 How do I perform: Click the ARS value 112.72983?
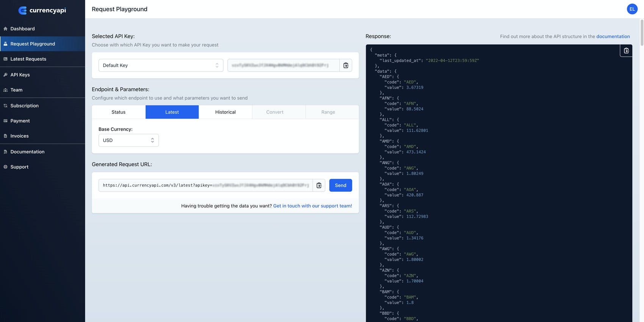coord(417,217)
